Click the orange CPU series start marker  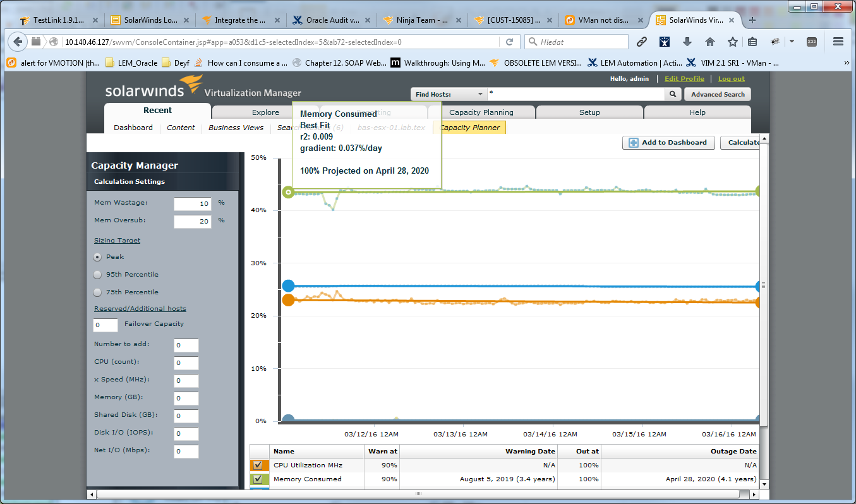click(x=288, y=300)
